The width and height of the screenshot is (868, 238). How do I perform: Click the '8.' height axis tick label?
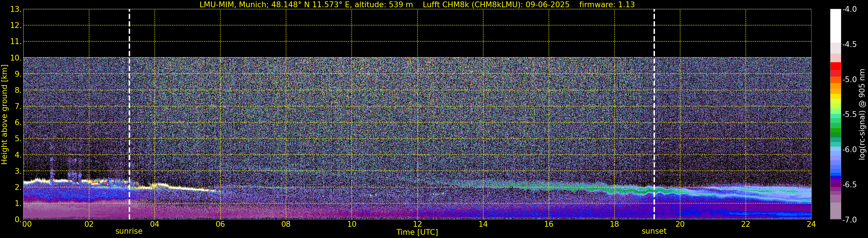click(18, 90)
